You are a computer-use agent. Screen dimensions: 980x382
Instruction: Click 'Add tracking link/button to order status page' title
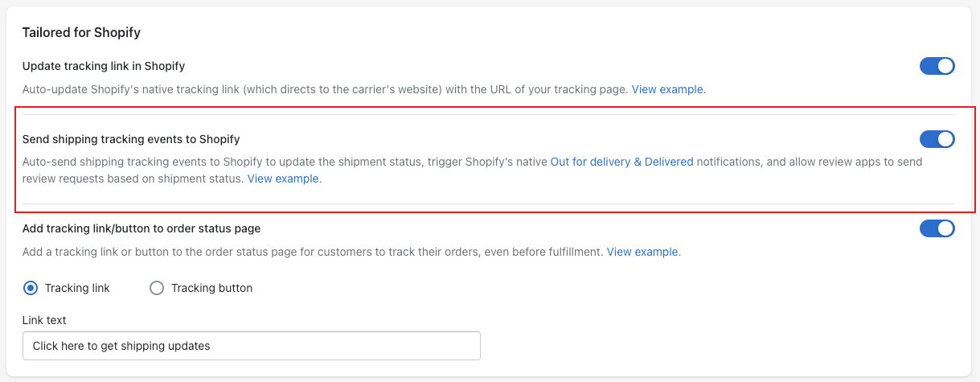point(141,228)
